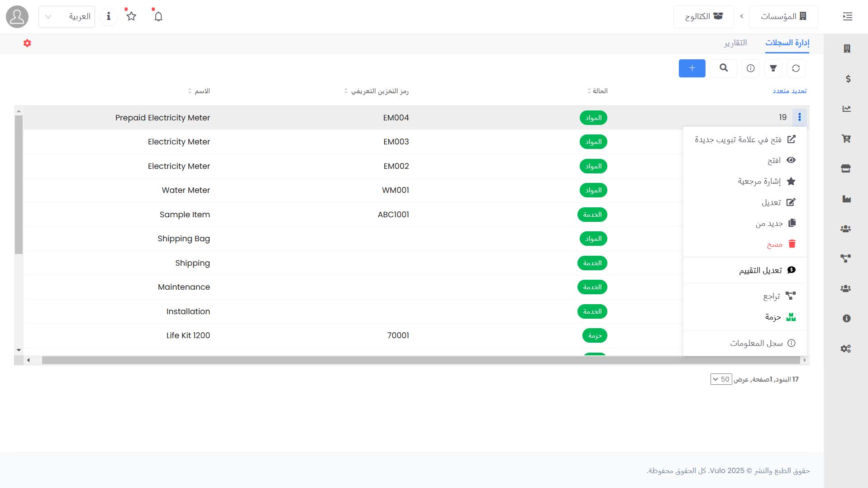Expand the sidebar with the hamburger icon
This screenshot has height=488, width=868.
click(x=846, y=16)
